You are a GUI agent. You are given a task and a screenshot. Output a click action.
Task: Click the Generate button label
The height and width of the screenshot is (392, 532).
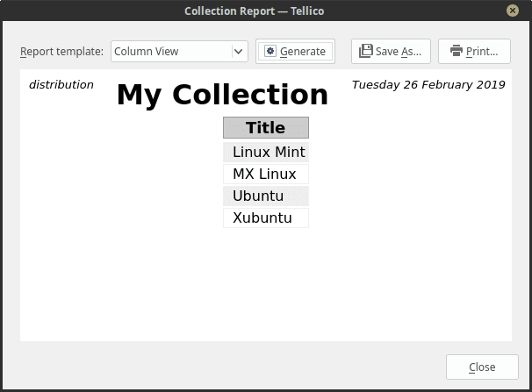[303, 52]
